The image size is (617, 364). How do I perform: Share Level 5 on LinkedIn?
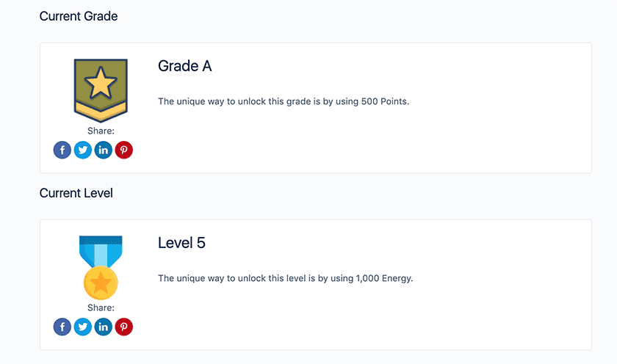(104, 327)
